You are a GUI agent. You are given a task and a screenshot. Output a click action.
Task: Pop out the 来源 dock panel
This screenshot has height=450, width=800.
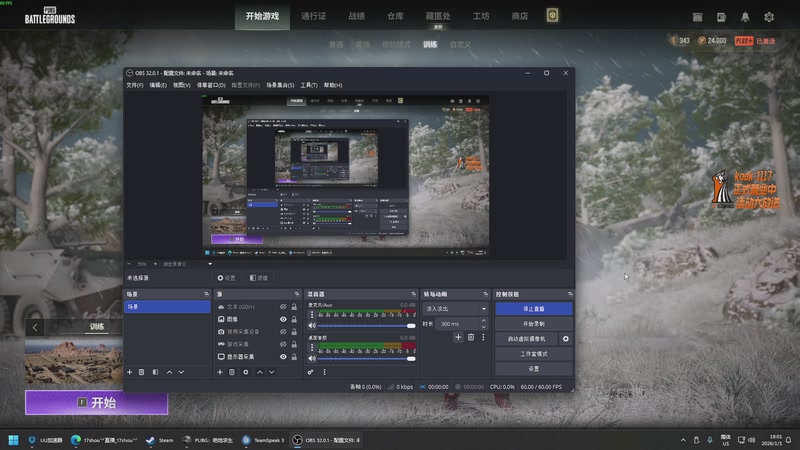click(x=297, y=294)
